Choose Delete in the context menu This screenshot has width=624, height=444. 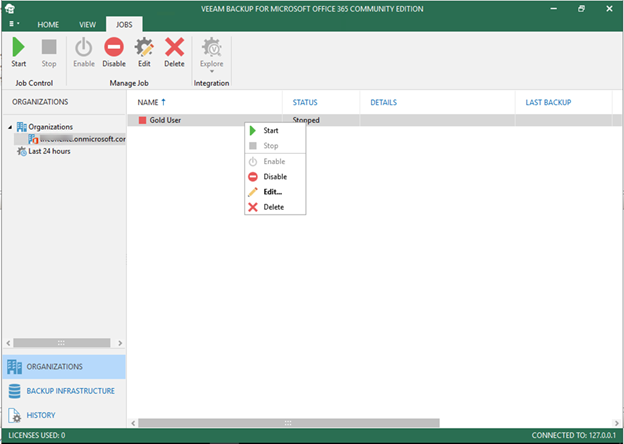275,207
